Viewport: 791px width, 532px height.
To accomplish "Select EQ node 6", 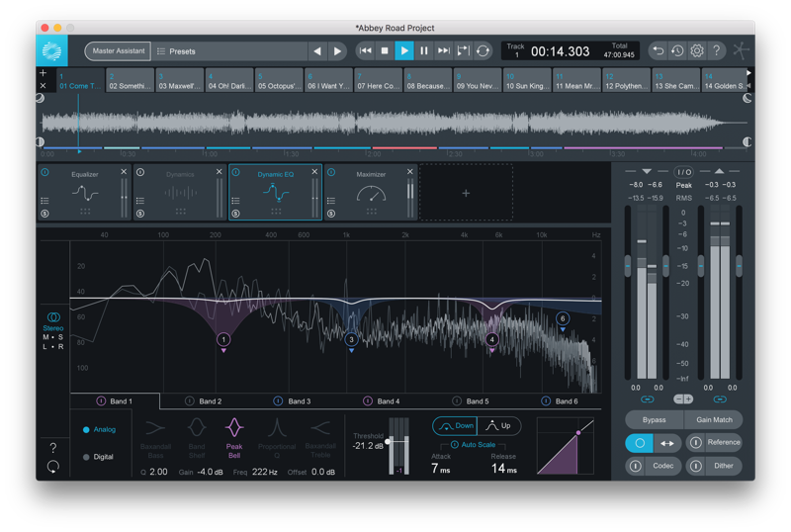I will tap(563, 318).
